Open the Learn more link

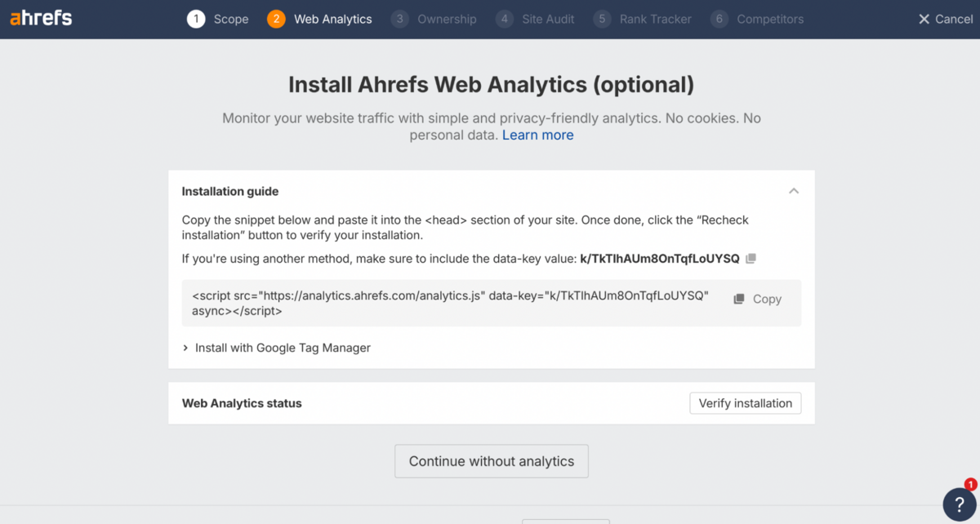[537, 135]
